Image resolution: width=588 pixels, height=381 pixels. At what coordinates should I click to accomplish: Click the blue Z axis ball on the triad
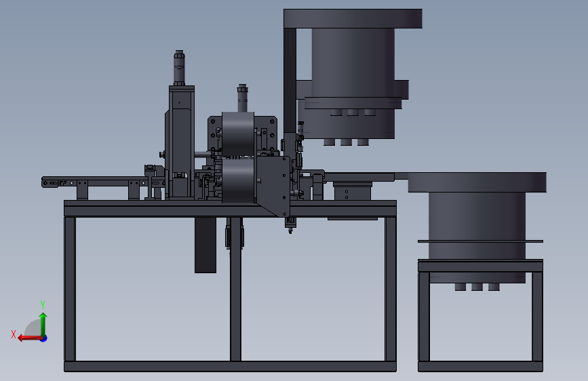click(44, 338)
